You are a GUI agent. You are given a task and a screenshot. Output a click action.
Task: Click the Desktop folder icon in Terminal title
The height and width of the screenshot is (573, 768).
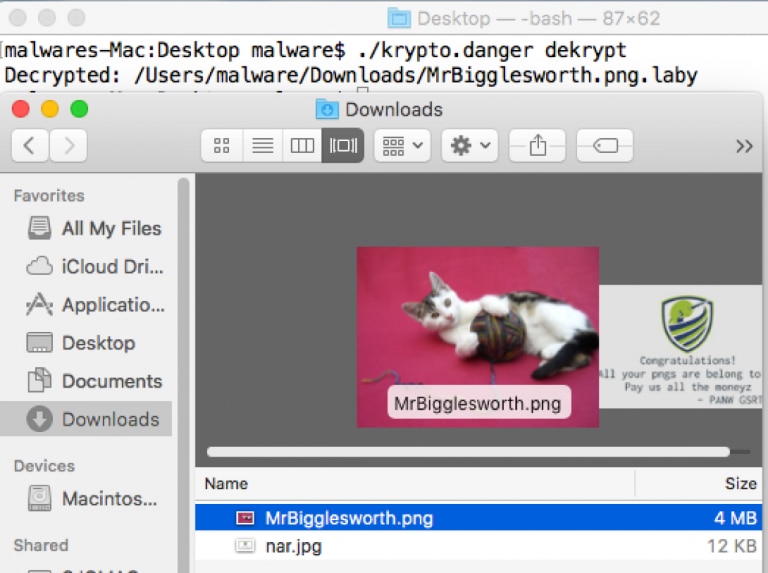(399, 19)
